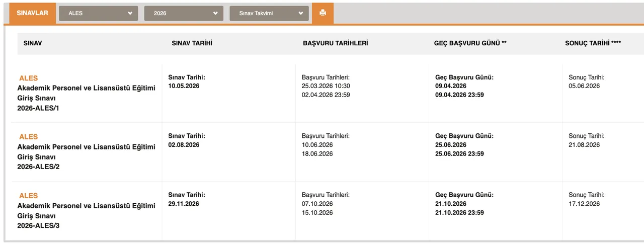Click exam date 29.11.2026
Image resolution: width=644 pixels, height=245 pixels.
coord(184,204)
